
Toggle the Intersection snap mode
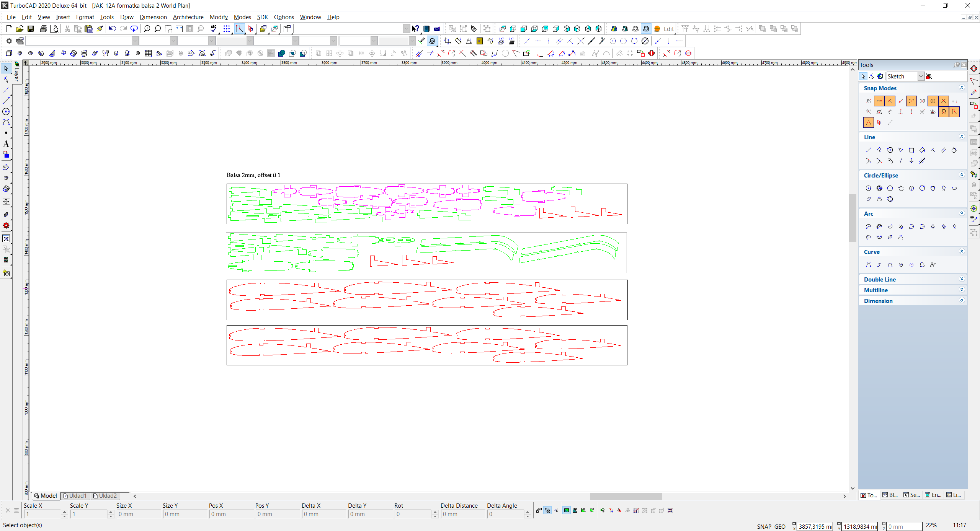pyautogui.click(x=944, y=101)
